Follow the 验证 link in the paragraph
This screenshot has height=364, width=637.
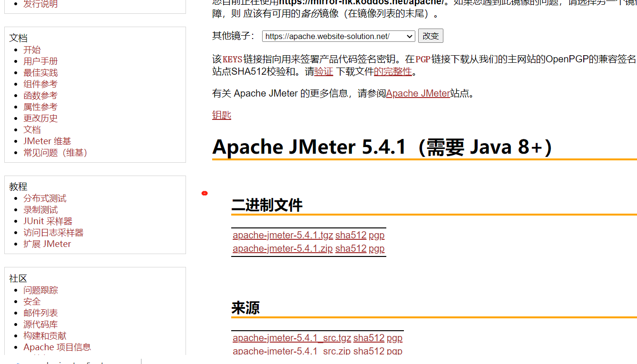pos(323,71)
